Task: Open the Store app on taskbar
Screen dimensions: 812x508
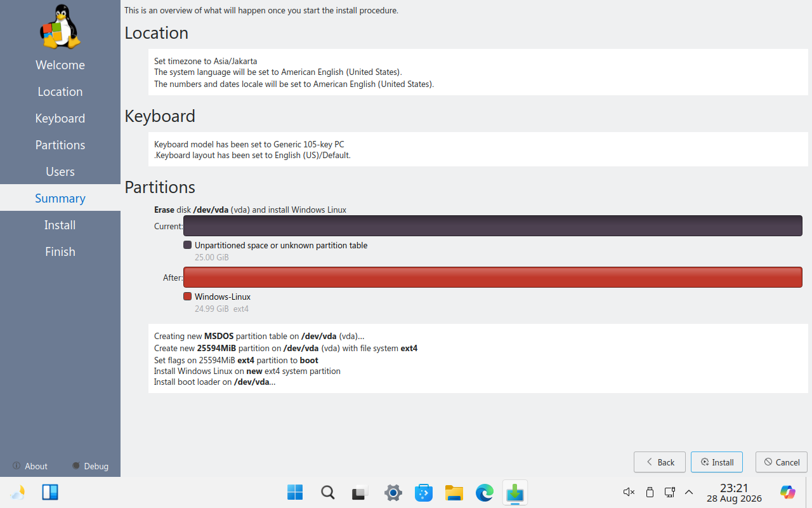Action: (424, 492)
